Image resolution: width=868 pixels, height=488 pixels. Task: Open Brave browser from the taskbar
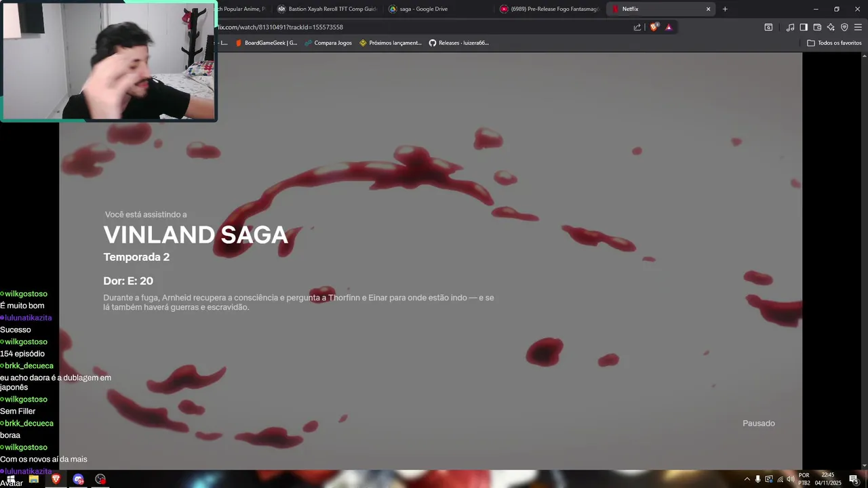point(56,479)
